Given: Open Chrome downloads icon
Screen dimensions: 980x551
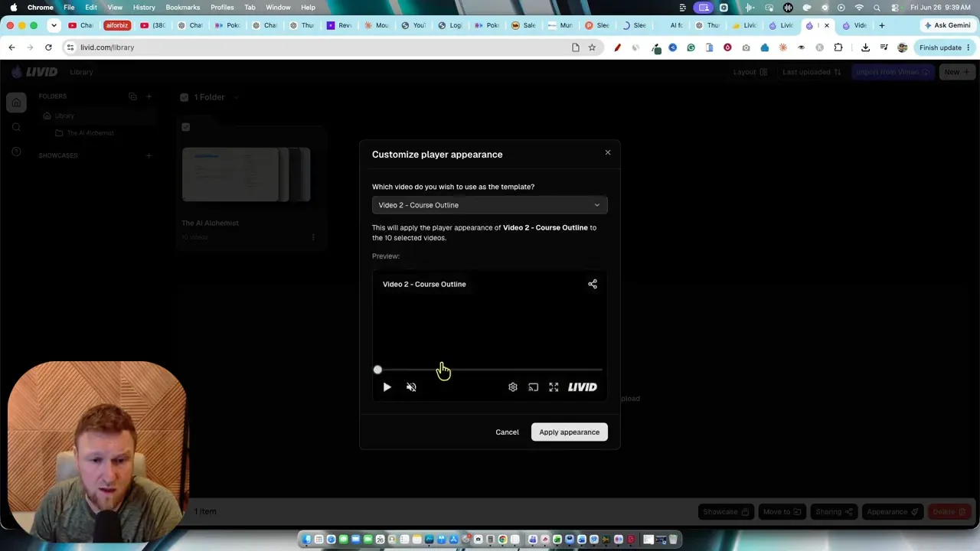Looking at the screenshot, I should tap(865, 47).
